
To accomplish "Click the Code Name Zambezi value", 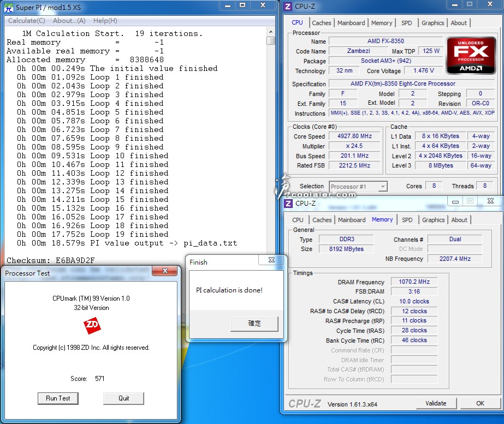I will coord(358,51).
